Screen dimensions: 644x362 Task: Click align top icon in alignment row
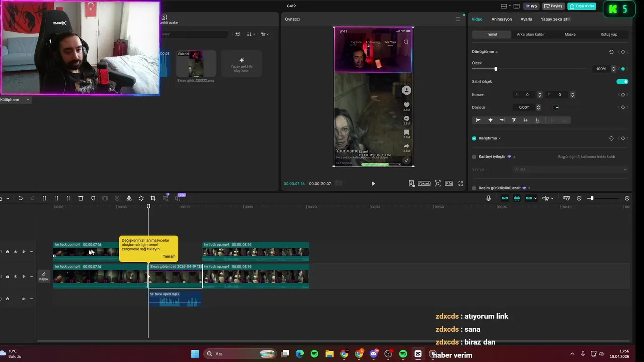click(x=514, y=120)
